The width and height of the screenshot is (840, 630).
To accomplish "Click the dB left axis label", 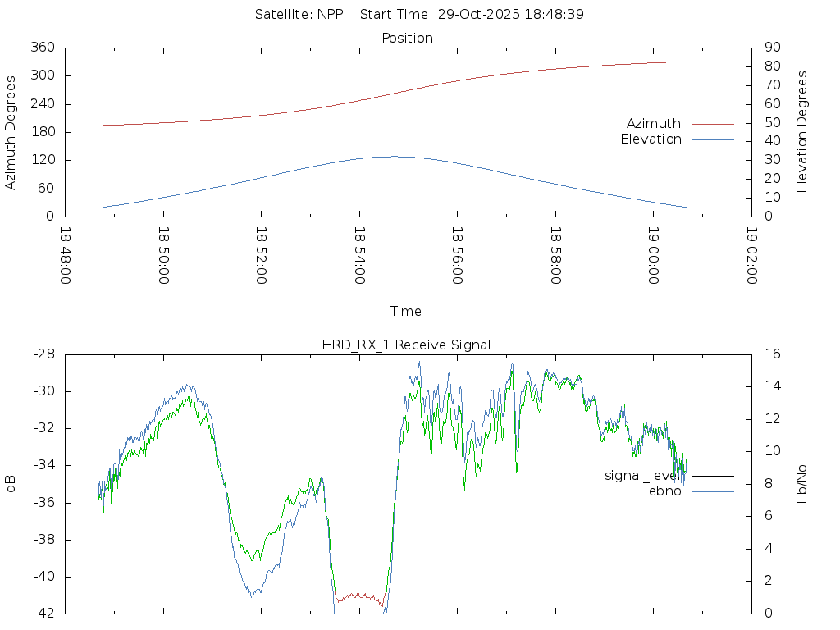I will tap(11, 484).
